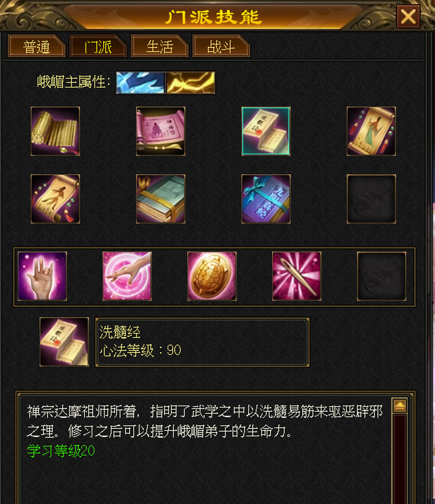
Task: Click the highlighted 洗髓经 manual icon
Action: (266, 131)
